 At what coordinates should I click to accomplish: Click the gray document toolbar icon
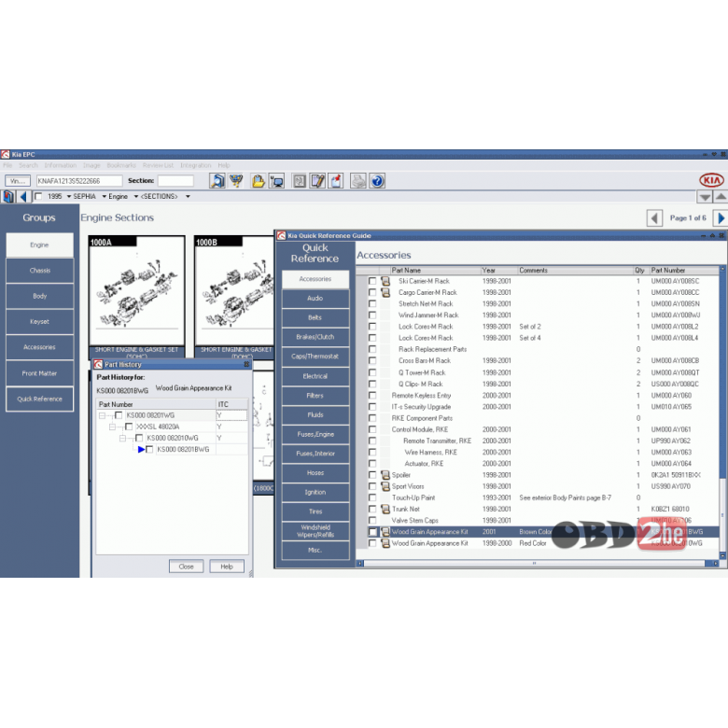point(300,181)
